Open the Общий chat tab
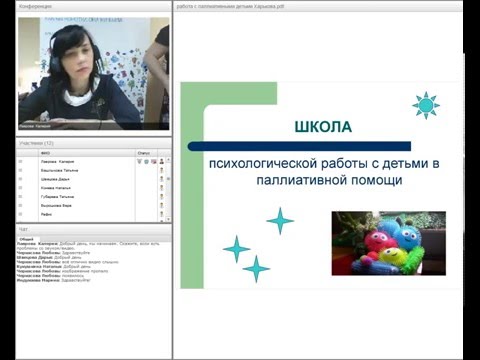 27,239
